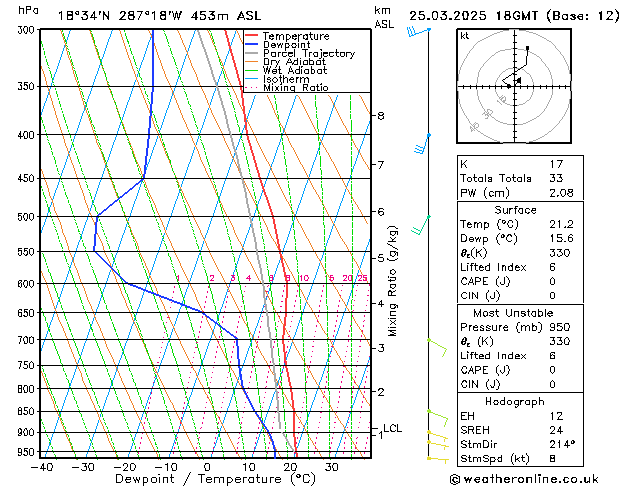Click the kt label in the hodograph

[x=465, y=36]
